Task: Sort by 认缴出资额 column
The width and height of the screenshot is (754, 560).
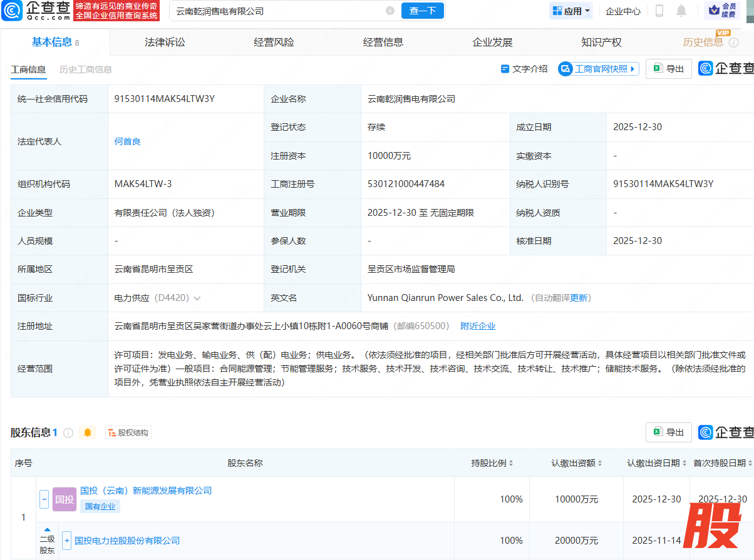Action: 576,463
